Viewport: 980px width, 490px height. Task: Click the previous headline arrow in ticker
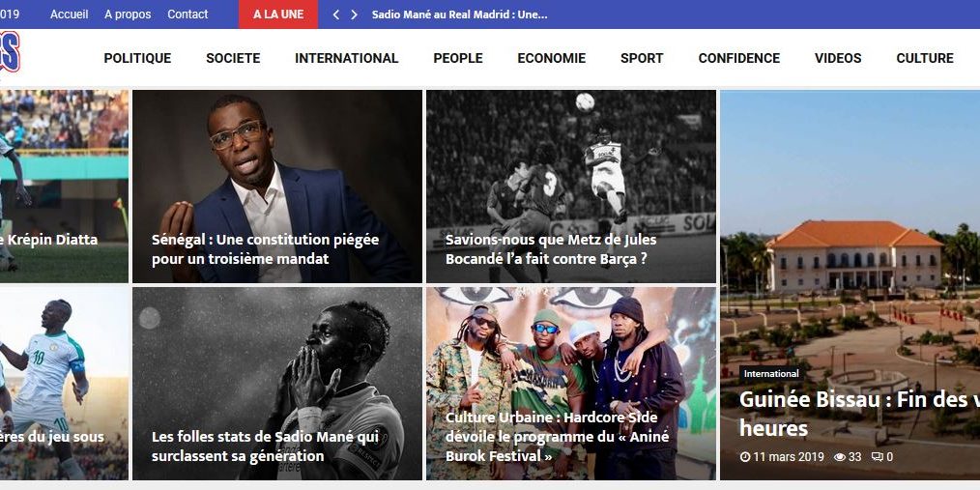coord(336,14)
